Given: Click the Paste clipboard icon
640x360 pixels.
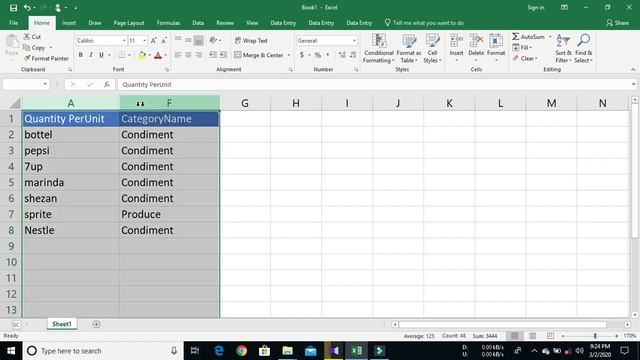Looking at the screenshot, I should (x=12, y=42).
